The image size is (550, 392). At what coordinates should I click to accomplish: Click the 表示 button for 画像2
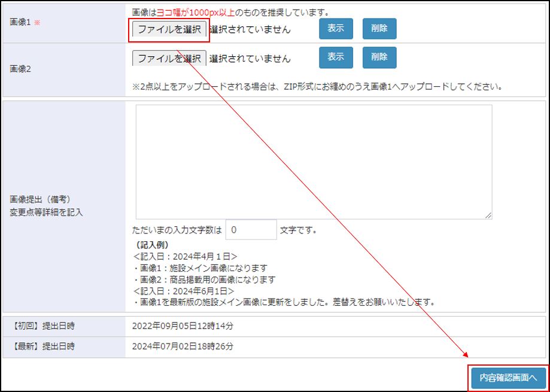[x=335, y=57]
